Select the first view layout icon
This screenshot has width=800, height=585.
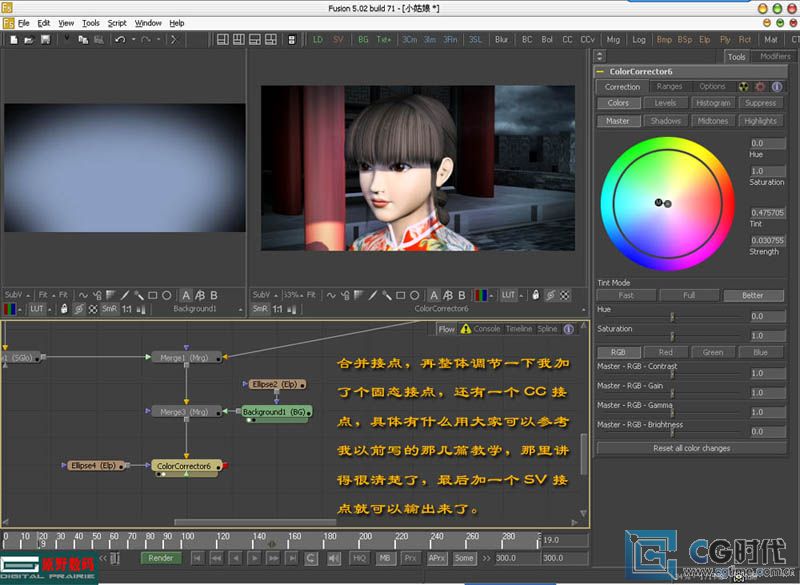(222, 40)
